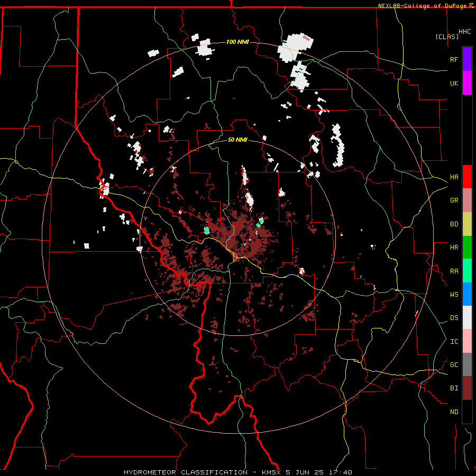The width and height of the screenshot is (476, 476).
Task: Click the 'HA' legend label
Action: 454,177
